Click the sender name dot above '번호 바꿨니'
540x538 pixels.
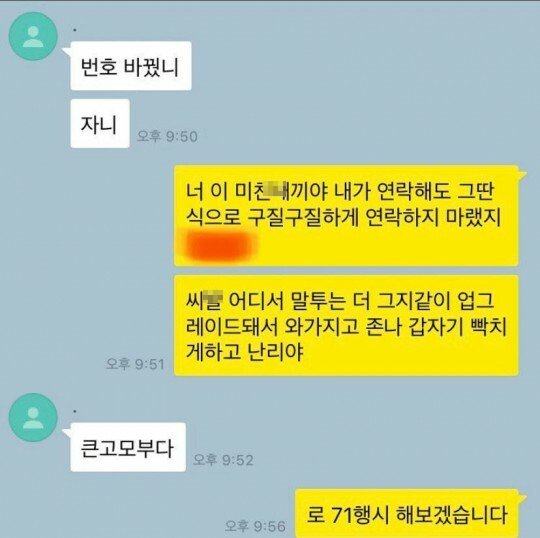(75, 30)
